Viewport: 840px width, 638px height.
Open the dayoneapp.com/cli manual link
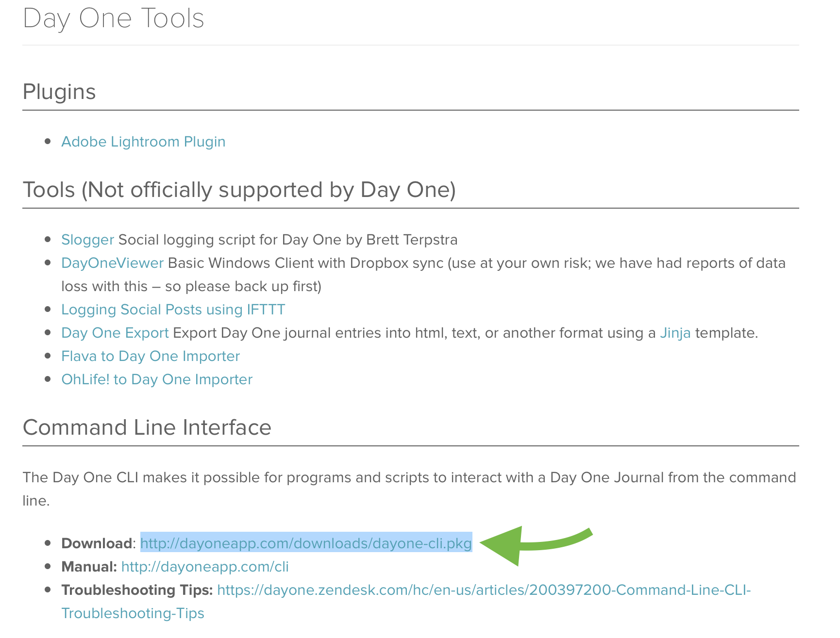205,567
